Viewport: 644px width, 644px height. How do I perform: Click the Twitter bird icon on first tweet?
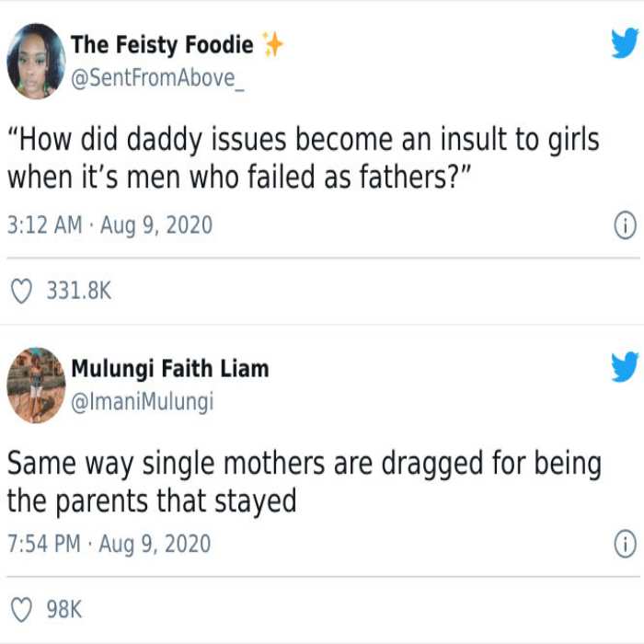point(625,43)
